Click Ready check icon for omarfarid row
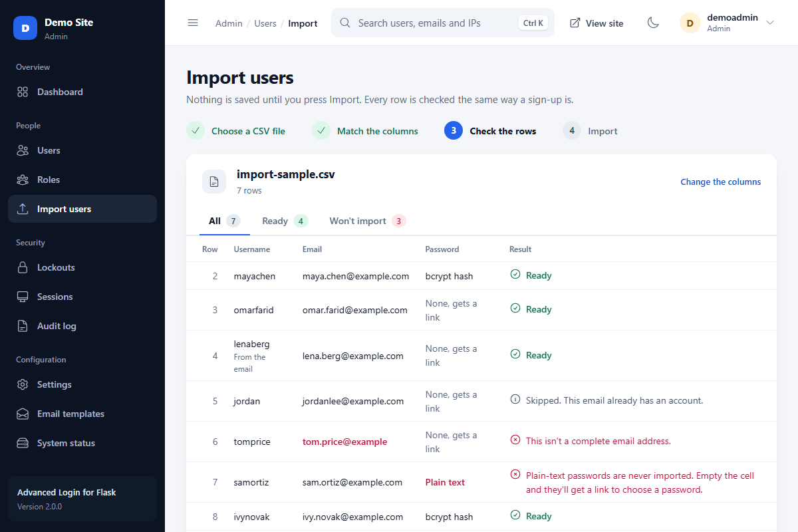 [x=515, y=309]
